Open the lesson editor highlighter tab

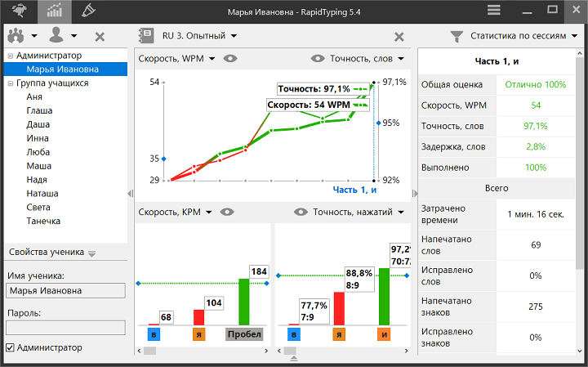88,11
